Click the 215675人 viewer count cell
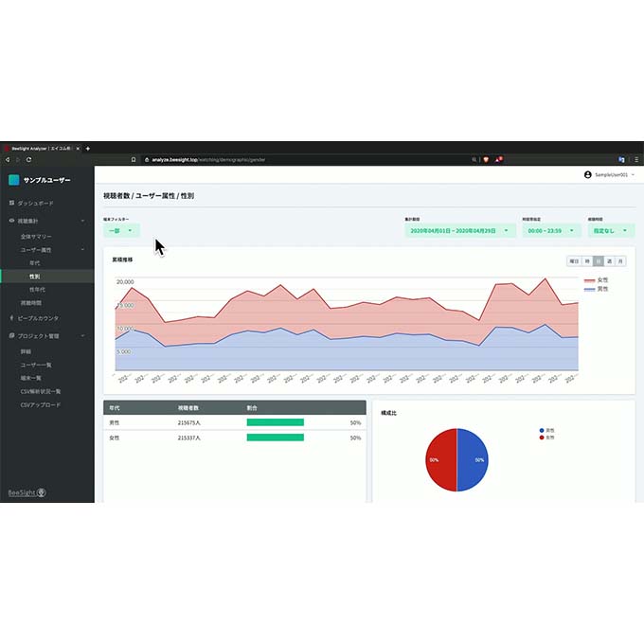The height and width of the screenshot is (644, 644). (188, 422)
